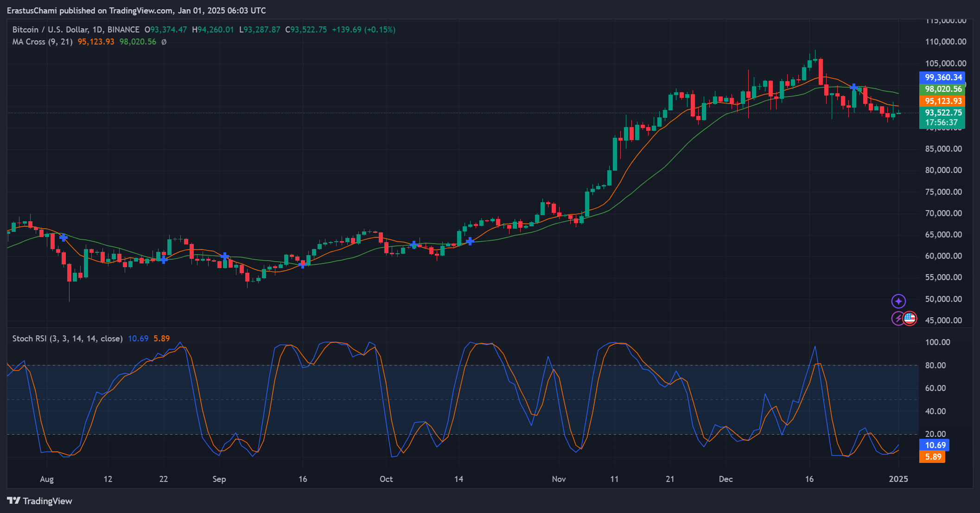Click the 65,000.00 price axis label
980x513 pixels.
click(943, 235)
